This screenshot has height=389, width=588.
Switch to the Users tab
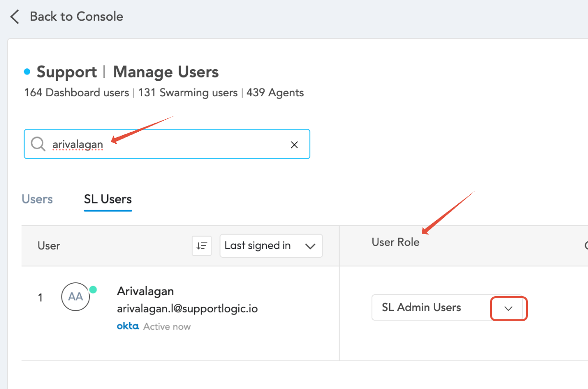coord(37,199)
